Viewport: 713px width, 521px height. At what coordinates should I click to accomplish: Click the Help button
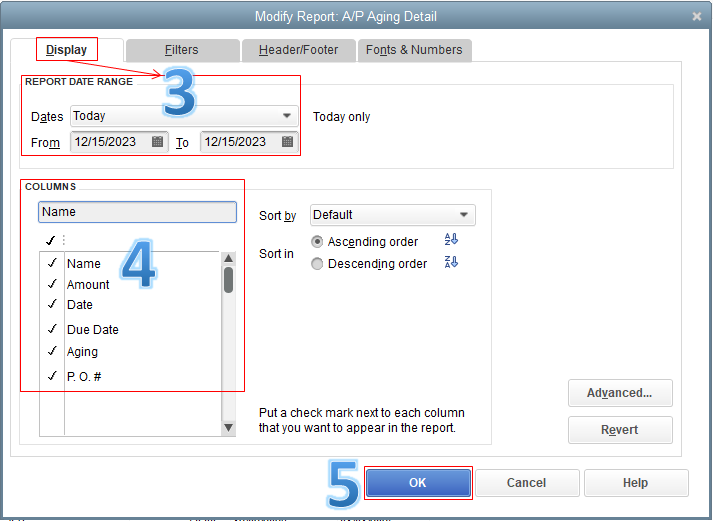(636, 483)
